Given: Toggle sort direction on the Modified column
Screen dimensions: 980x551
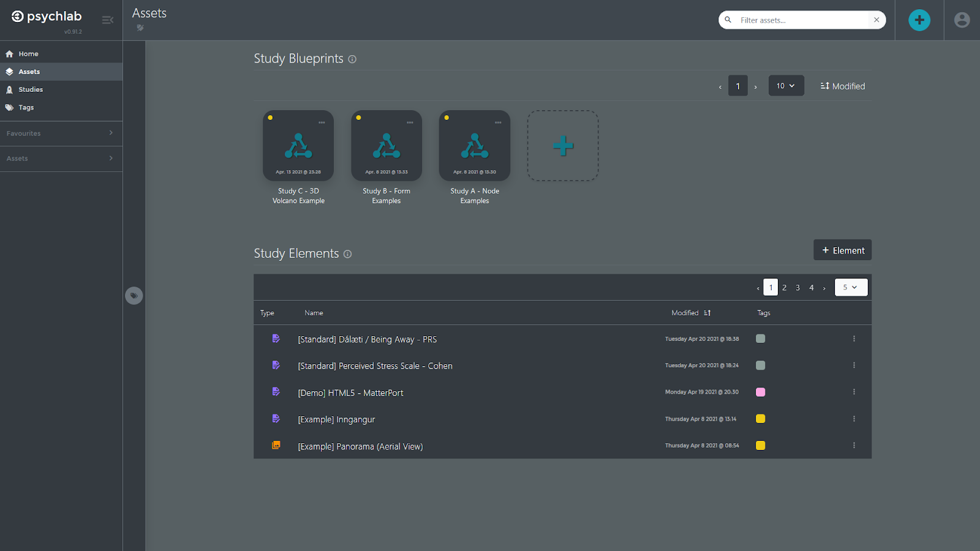Looking at the screenshot, I should [706, 312].
